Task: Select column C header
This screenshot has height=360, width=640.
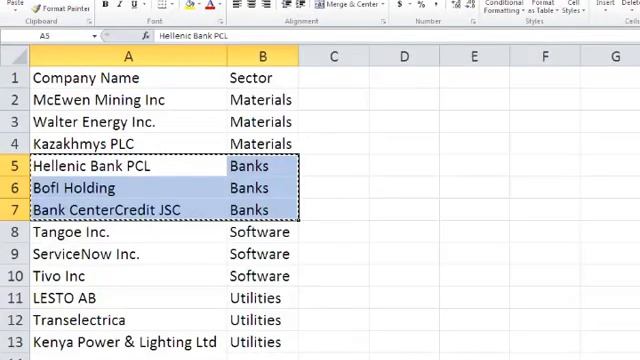Action: tap(334, 56)
